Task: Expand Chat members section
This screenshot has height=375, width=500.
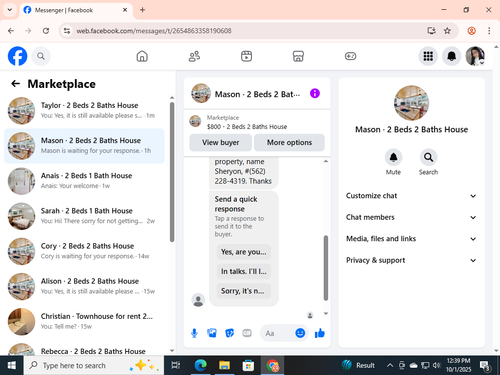Action: coord(411,217)
